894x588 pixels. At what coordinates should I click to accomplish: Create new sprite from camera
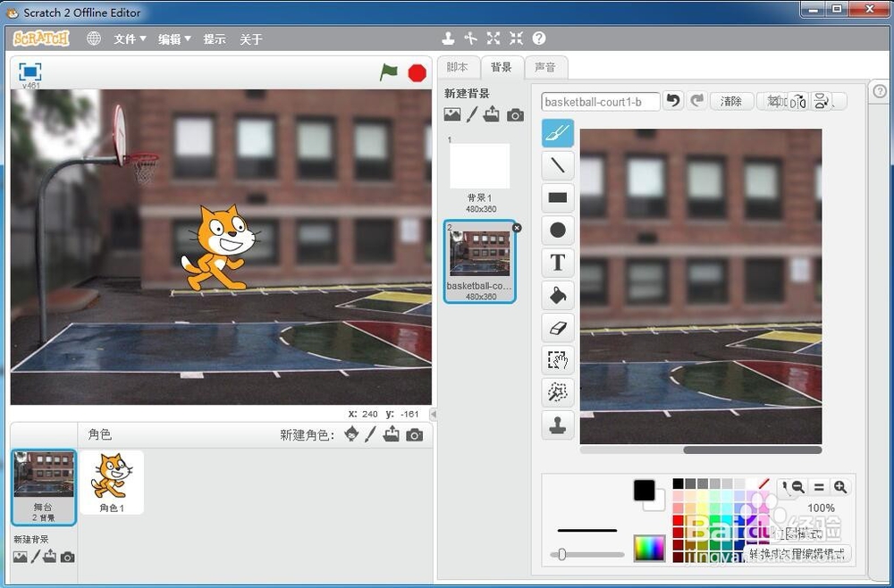(415, 434)
